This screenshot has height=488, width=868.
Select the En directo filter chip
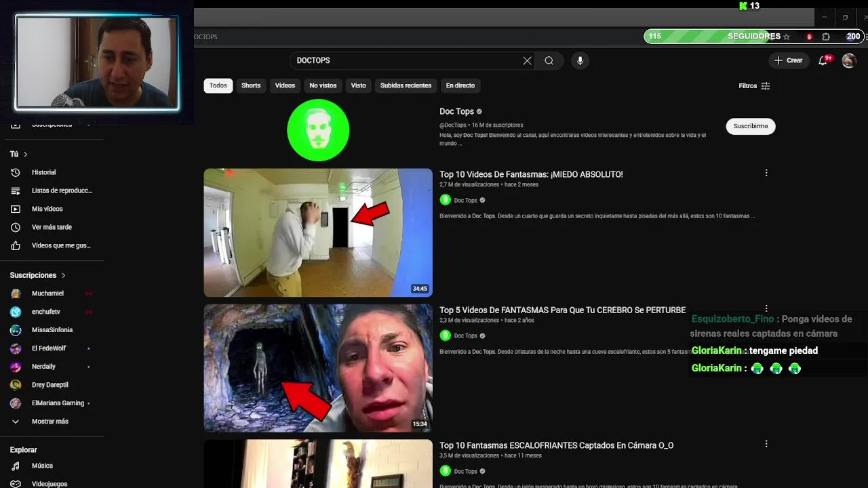(x=460, y=85)
